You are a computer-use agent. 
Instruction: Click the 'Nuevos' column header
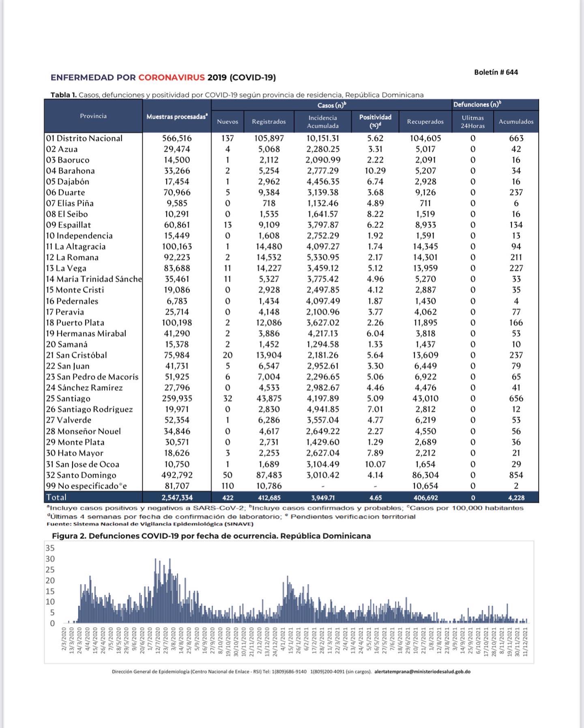(x=228, y=122)
